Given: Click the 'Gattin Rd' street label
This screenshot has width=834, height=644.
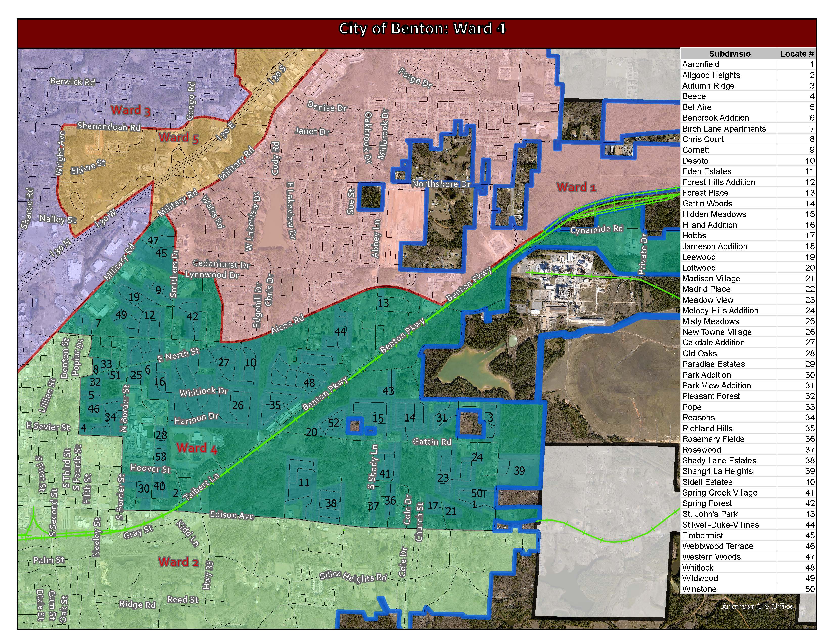Looking at the screenshot, I should [432, 442].
